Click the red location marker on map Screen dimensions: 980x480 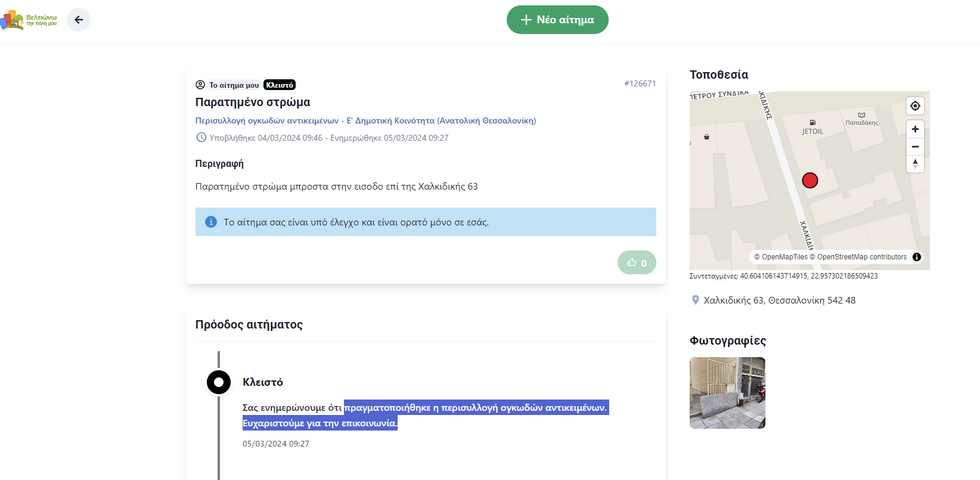click(810, 181)
